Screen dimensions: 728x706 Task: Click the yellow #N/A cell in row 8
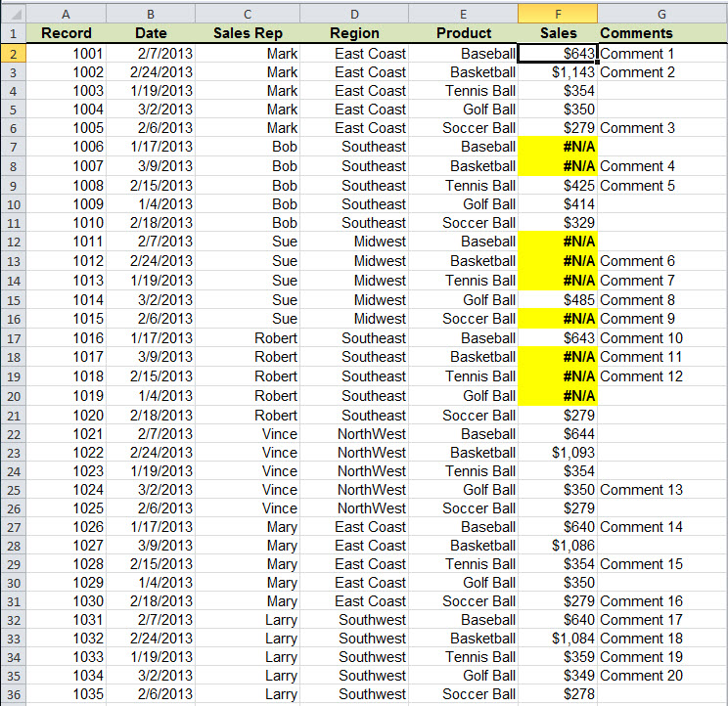pos(558,166)
